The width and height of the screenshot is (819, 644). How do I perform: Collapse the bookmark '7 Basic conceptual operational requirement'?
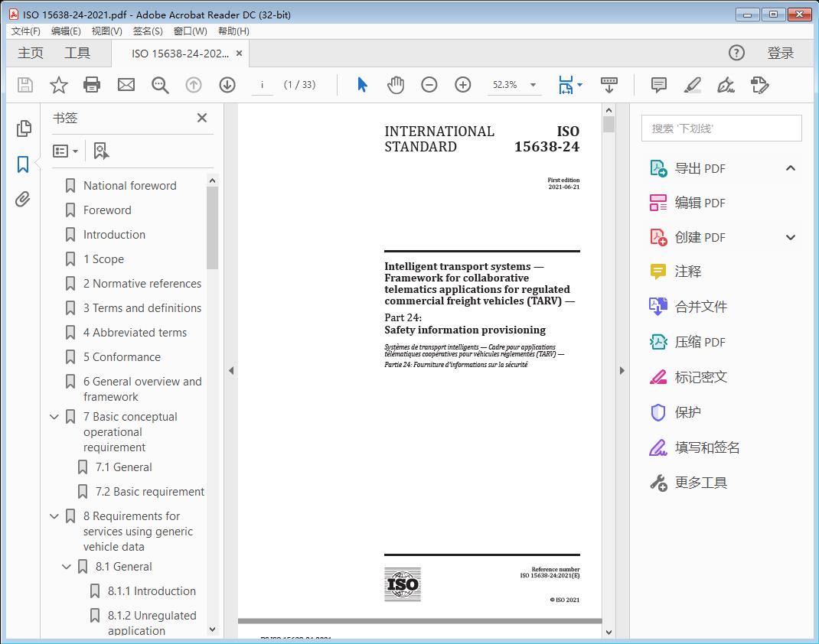click(x=54, y=416)
